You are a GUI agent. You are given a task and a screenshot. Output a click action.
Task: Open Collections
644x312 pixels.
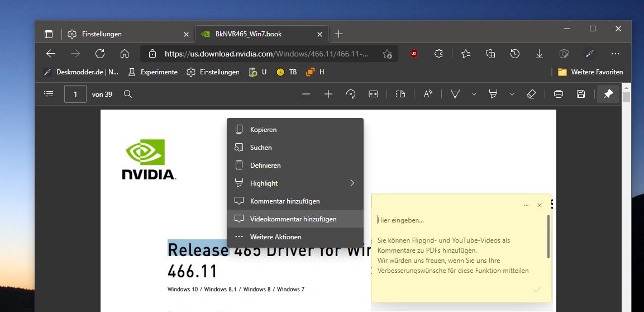pos(490,54)
